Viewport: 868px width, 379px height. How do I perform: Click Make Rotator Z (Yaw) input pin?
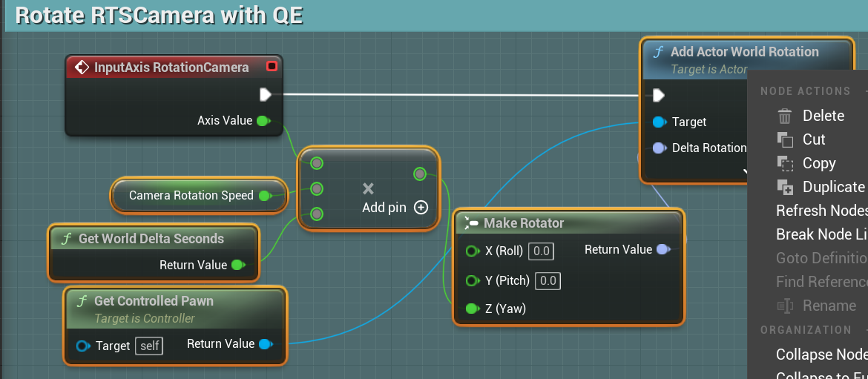tap(472, 309)
